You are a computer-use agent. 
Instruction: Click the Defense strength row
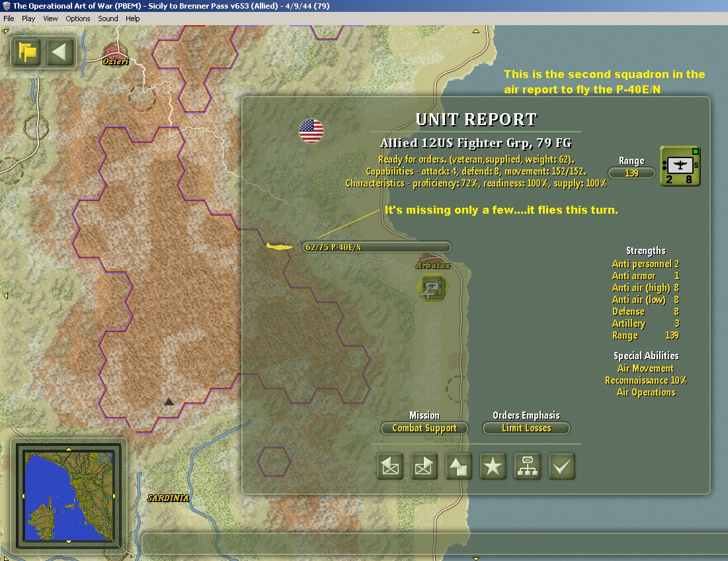click(645, 312)
